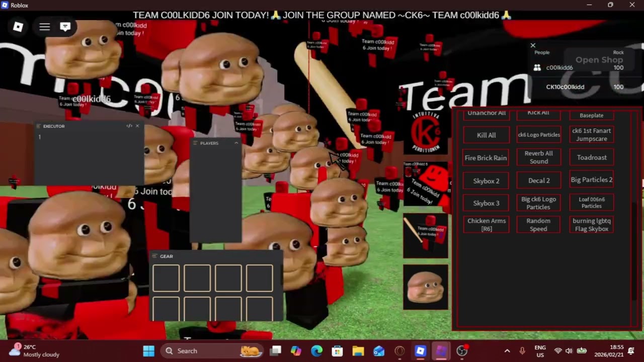Click line 1 of Executor script editor
Viewport: 644px width, 362px height.
point(89,137)
